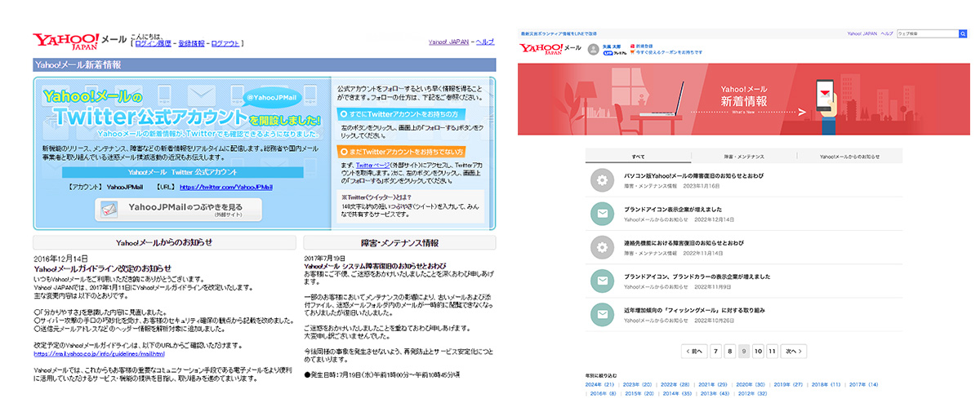Viewport: 980px width, 416px height.
Task: Click envelope icon beside 2022年12月14日 notice
Action: 602,214
